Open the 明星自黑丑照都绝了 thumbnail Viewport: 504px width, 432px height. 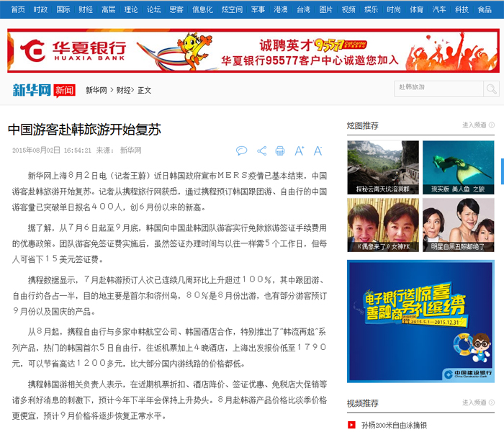coord(459,225)
